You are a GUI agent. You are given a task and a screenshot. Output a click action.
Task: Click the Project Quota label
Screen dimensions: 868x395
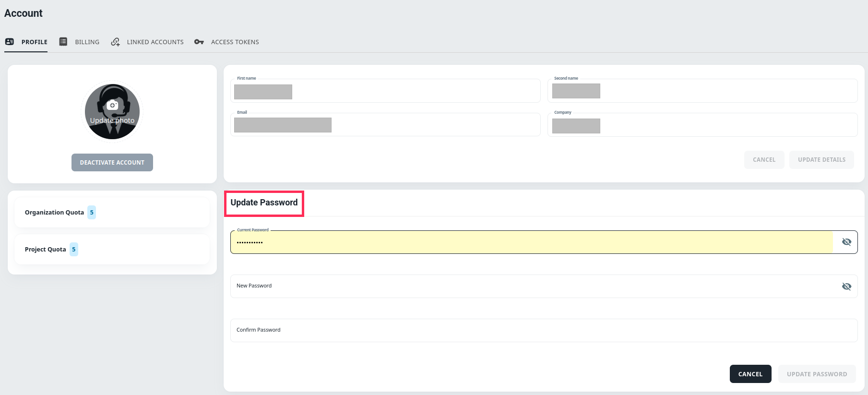point(46,250)
